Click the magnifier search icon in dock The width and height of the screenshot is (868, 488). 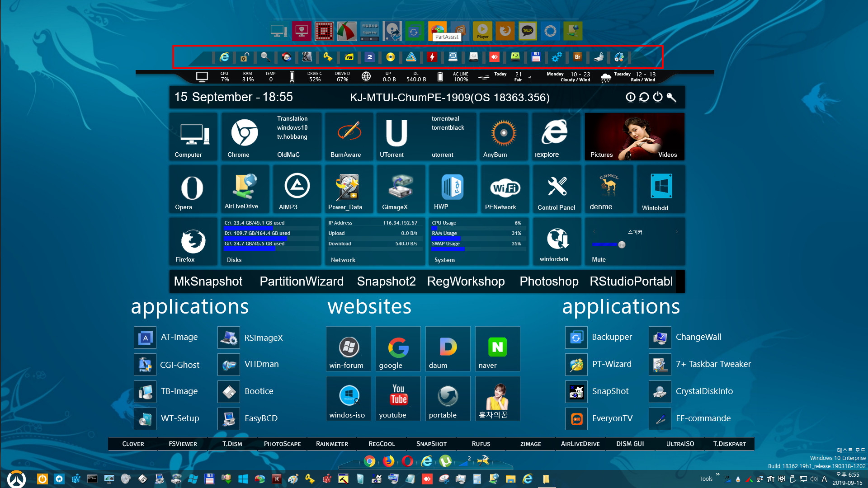(x=265, y=57)
